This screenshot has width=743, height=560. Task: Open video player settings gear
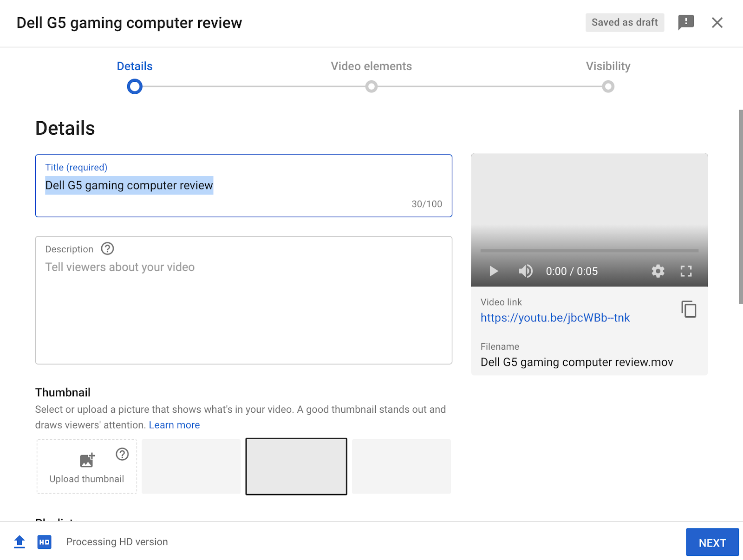[x=658, y=271]
